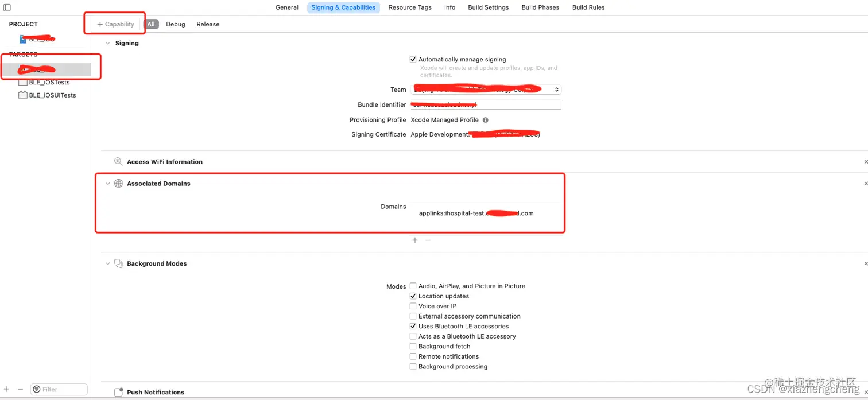Enable Audio, AirPlay, and Picture in Picture
The height and width of the screenshot is (400, 868).
(x=413, y=286)
